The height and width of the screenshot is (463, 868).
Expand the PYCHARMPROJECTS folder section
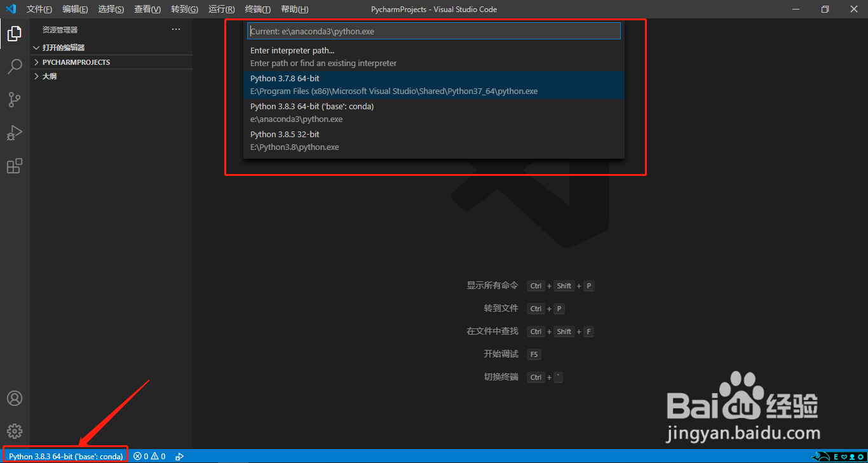pos(111,62)
